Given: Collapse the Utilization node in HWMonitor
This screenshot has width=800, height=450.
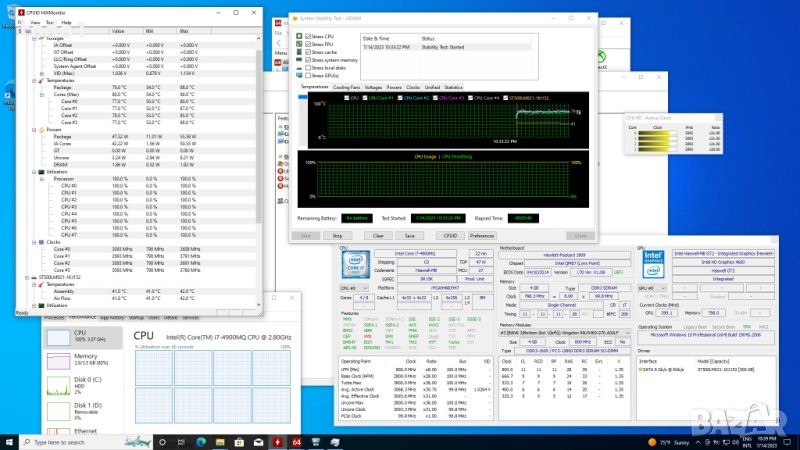Looking at the screenshot, I should pos(33,171).
